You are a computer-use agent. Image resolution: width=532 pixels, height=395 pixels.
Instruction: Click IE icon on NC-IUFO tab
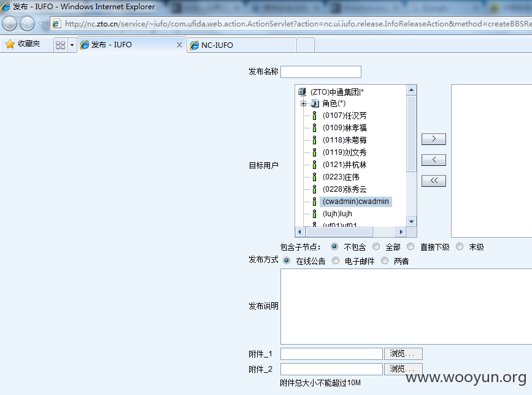tap(195, 45)
